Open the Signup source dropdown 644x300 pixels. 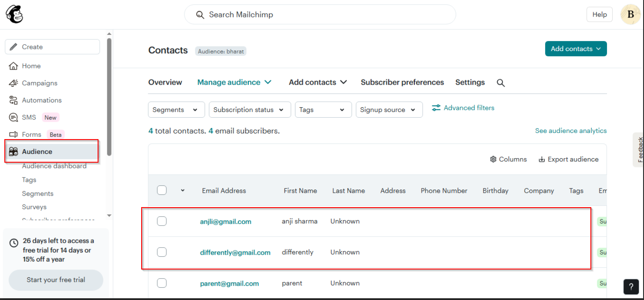click(x=389, y=110)
